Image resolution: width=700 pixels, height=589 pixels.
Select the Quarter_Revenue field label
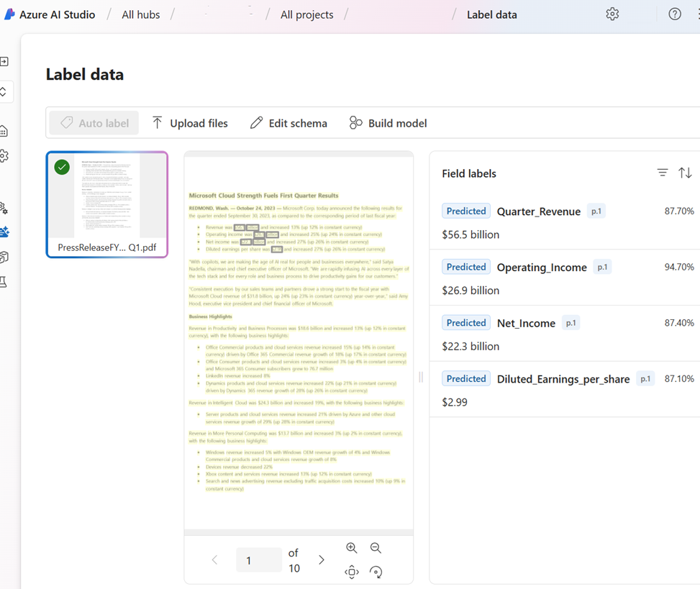tap(538, 211)
